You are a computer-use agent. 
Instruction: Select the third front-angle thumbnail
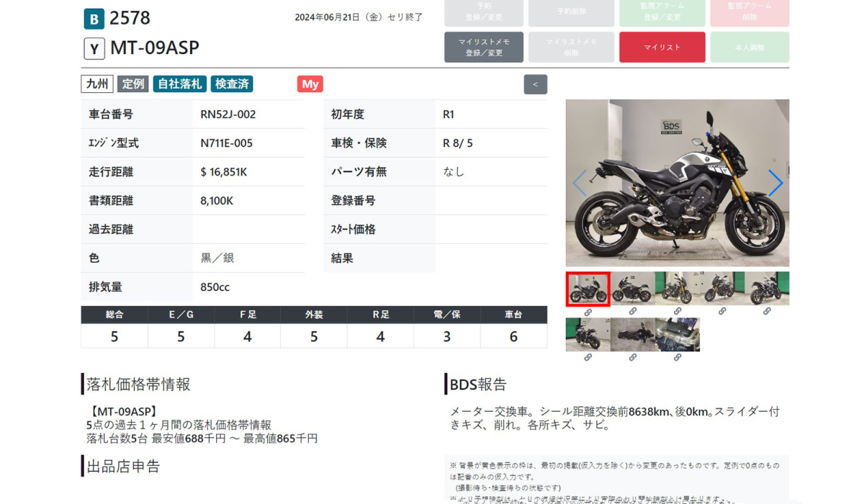678,289
